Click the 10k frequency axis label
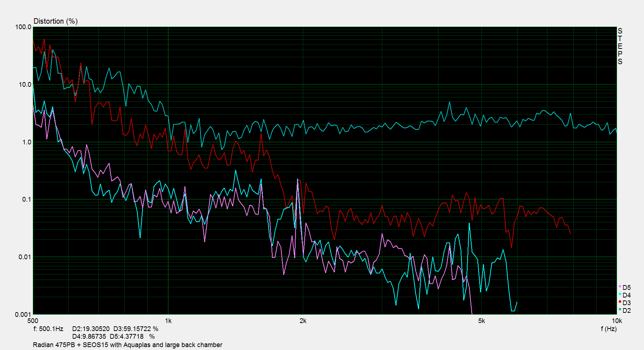 point(617,321)
